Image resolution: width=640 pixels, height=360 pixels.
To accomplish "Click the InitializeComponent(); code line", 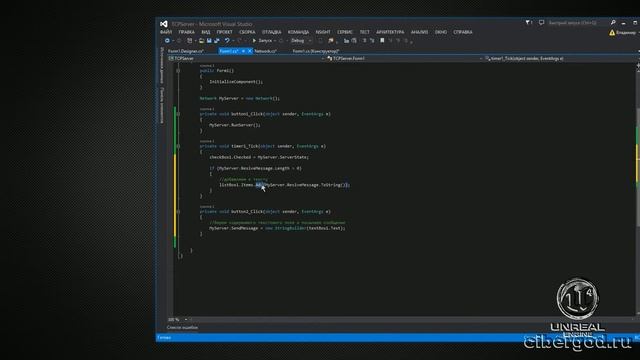I will pyautogui.click(x=236, y=82).
